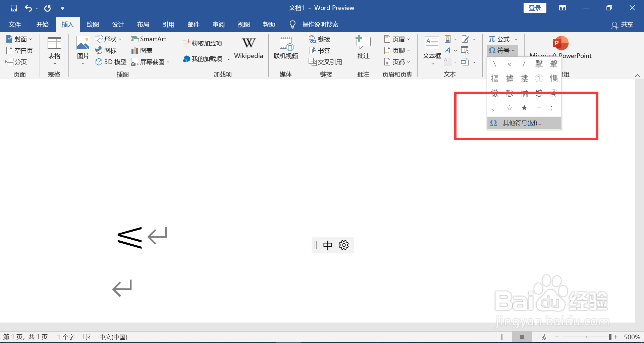This screenshot has width=644, height=343.
Task: Switch to Web Layout view
Action: click(542, 337)
